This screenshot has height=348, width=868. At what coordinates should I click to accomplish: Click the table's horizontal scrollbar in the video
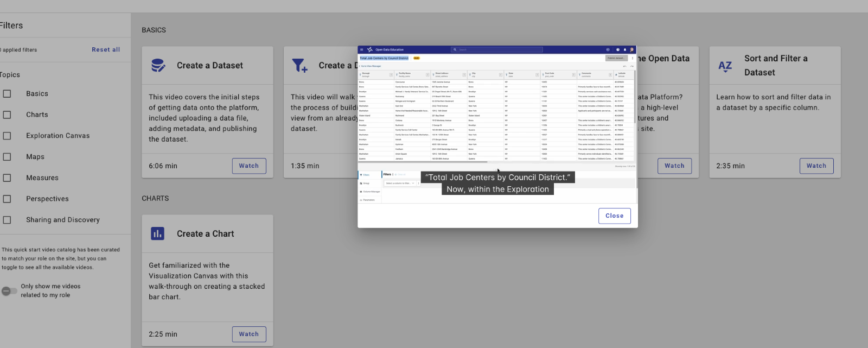click(423, 162)
